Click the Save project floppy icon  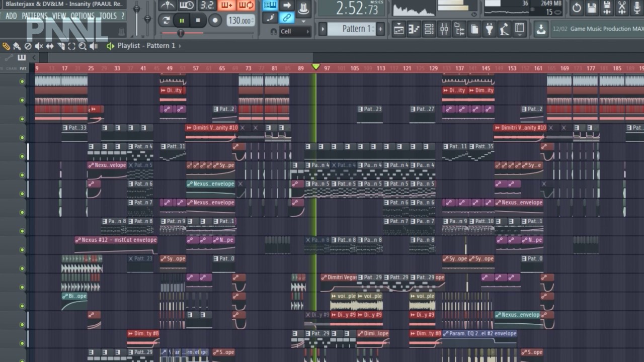(592, 8)
